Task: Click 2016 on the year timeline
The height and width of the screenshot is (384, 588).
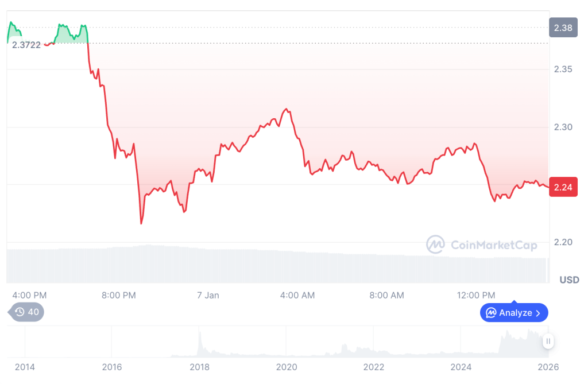Action: (112, 367)
